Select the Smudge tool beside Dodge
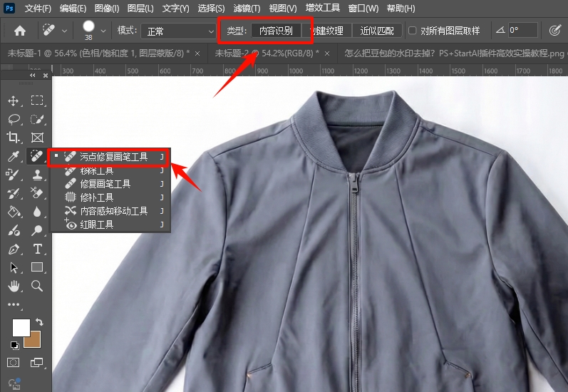 tap(14, 230)
